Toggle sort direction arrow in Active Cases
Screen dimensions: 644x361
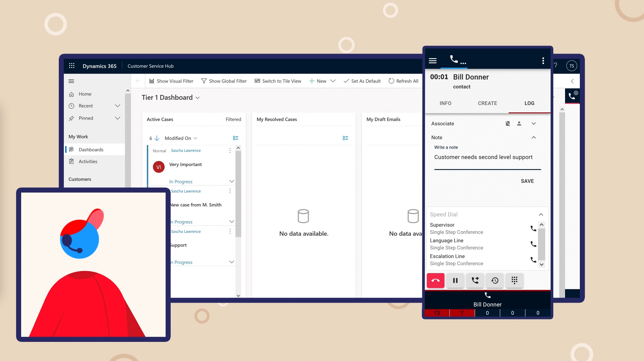click(x=157, y=138)
